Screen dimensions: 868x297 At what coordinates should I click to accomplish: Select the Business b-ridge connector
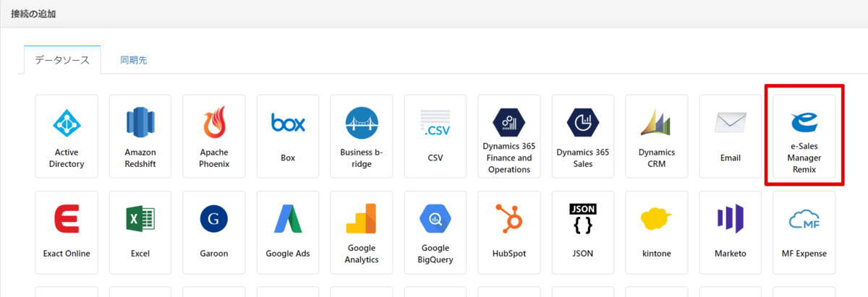pyautogui.click(x=362, y=137)
